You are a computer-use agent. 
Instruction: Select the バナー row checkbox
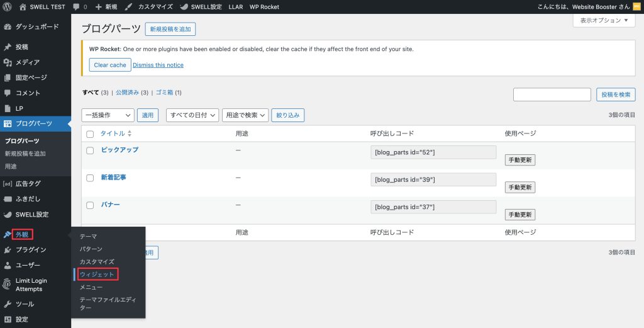(90, 205)
